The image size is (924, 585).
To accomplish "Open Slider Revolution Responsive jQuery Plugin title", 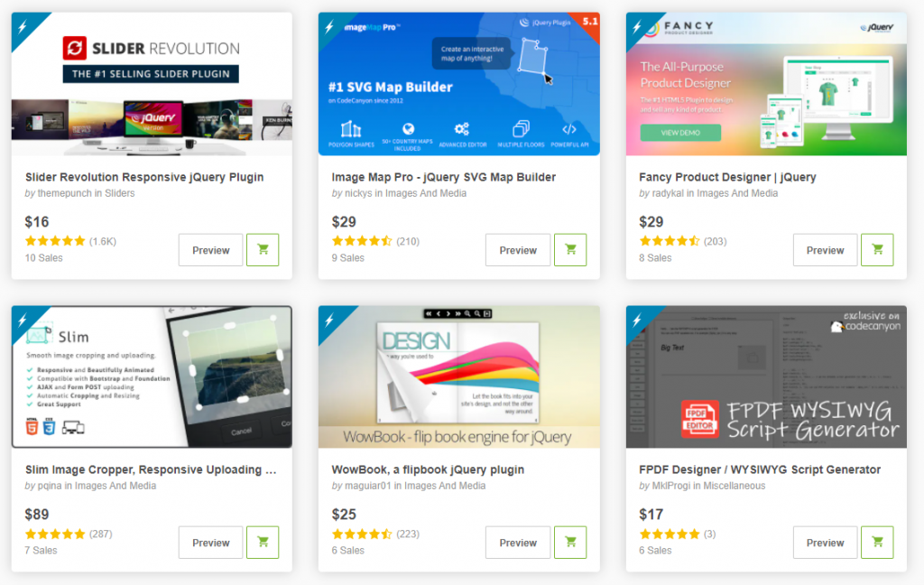I will (144, 177).
